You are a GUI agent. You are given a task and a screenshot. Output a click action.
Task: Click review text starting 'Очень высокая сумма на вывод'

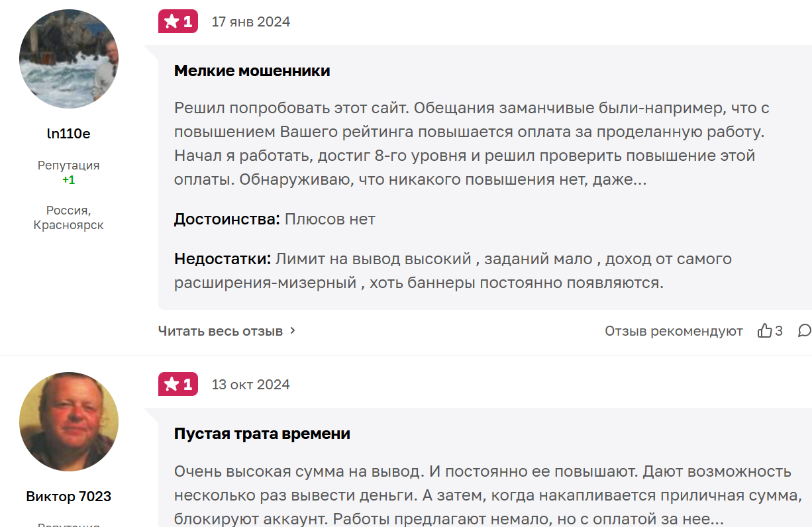click(x=489, y=495)
